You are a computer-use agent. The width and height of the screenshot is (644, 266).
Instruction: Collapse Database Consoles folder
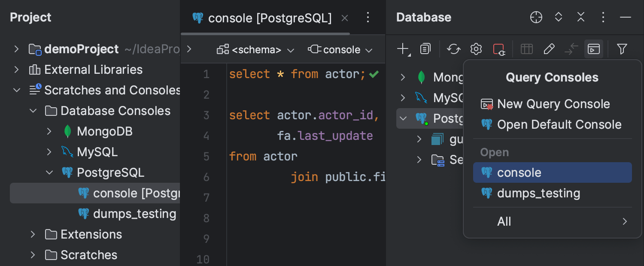pyautogui.click(x=33, y=111)
